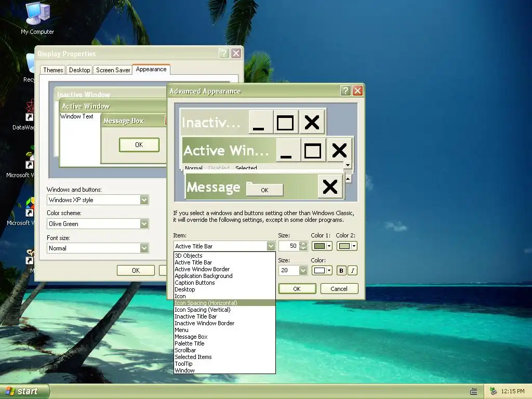Switch to the Screen Saver tab
The height and width of the screenshot is (399, 532).
113,70
